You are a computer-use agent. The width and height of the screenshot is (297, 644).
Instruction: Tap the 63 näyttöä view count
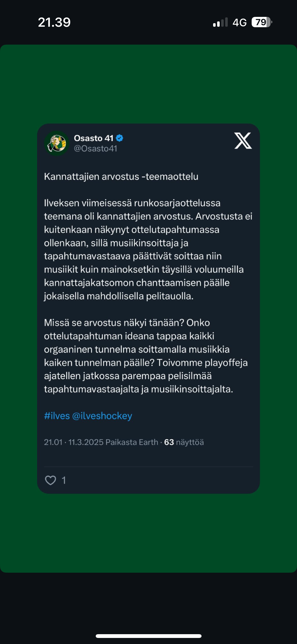(x=184, y=442)
